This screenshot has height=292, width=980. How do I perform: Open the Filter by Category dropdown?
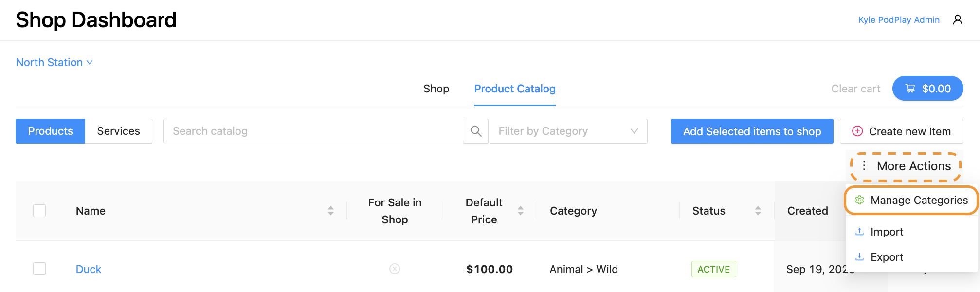click(x=568, y=131)
